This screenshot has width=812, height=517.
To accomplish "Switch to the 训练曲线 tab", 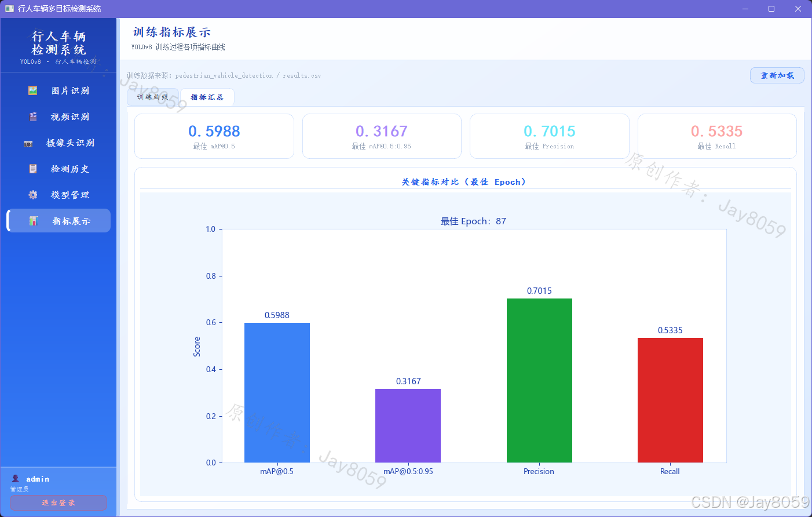I will click(153, 97).
